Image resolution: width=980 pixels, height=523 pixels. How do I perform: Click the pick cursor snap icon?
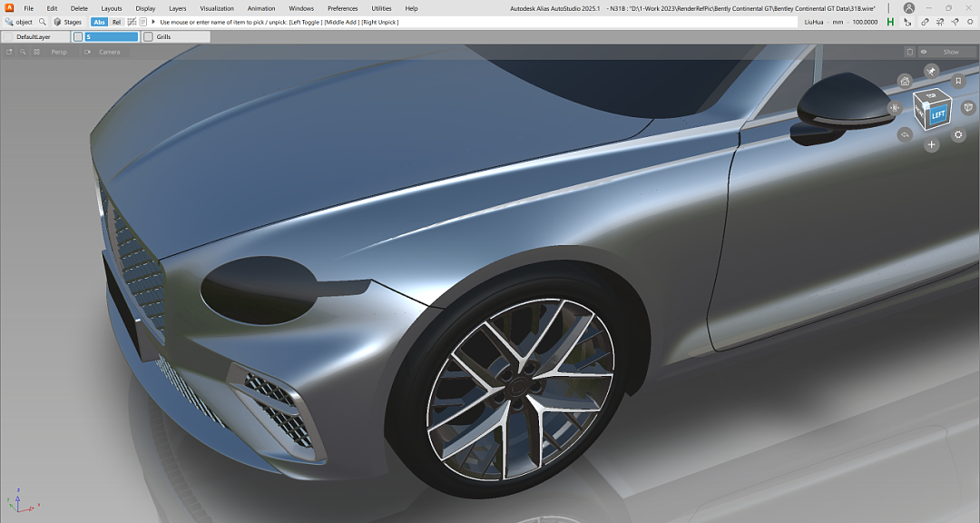pos(907,22)
